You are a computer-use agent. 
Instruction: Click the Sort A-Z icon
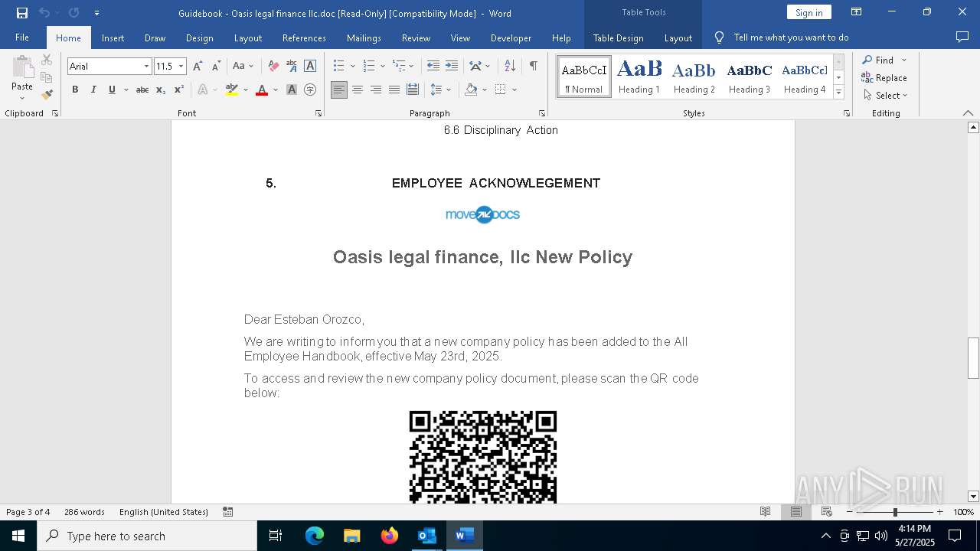pos(510,67)
